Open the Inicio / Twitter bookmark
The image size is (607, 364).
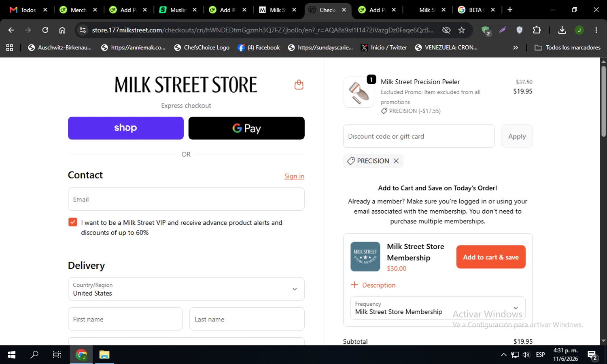pos(384,48)
